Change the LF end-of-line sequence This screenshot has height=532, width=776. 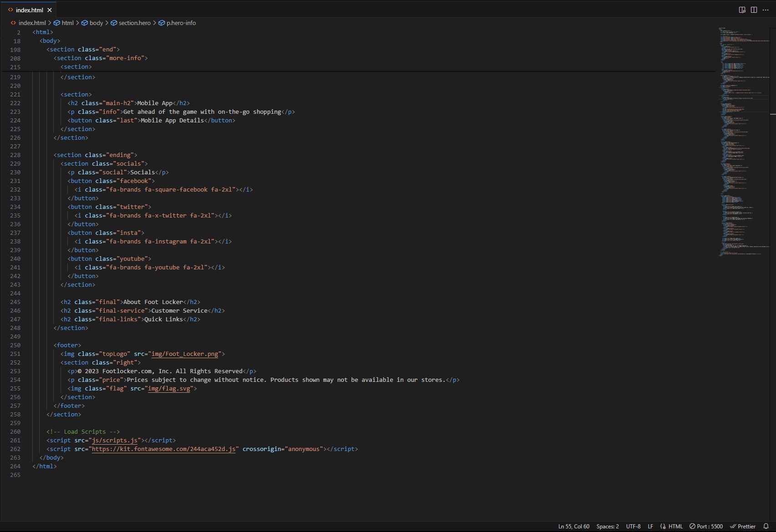pos(650,527)
